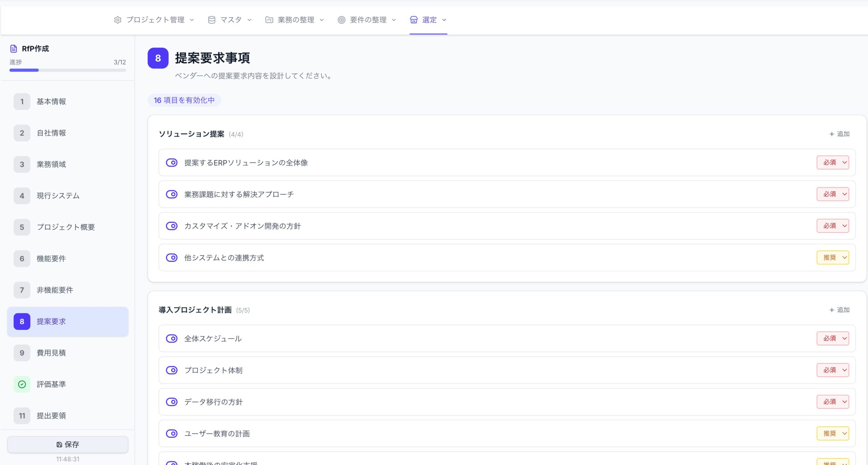Click the 保存 button
This screenshot has height=465, width=868.
[x=68, y=444]
